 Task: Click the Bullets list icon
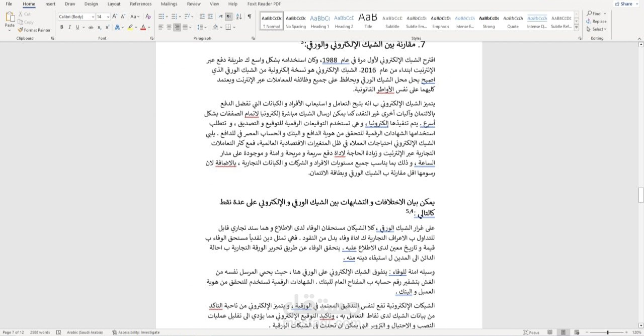[161, 17]
